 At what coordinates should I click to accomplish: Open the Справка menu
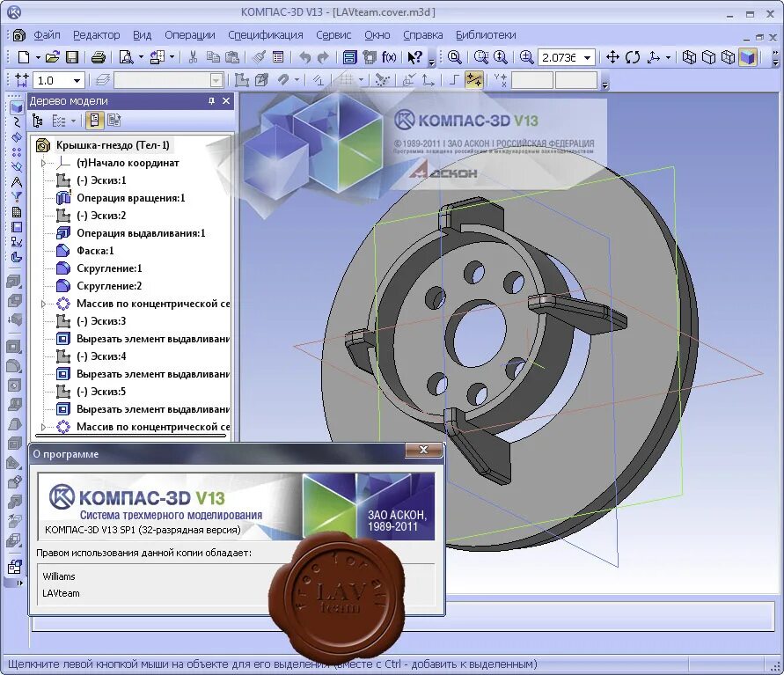423,35
